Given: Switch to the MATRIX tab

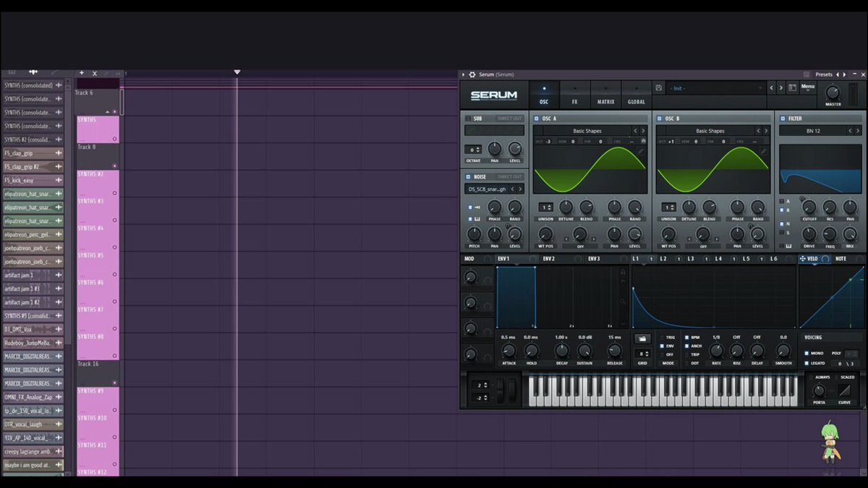Looking at the screenshot, I should click(605, 95).
